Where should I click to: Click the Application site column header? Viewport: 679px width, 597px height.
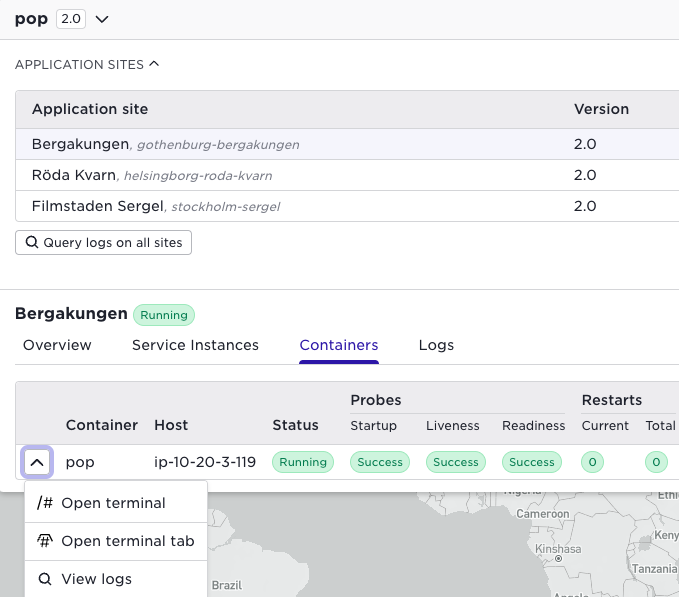[90, 109]
